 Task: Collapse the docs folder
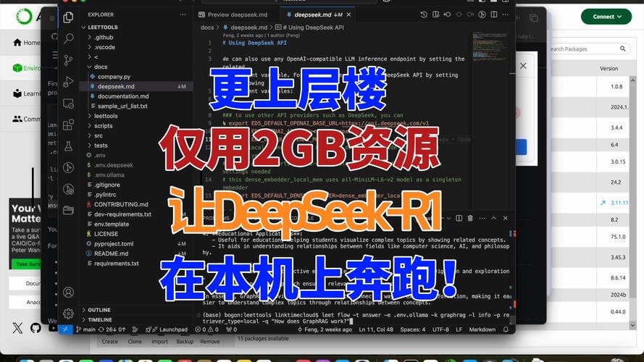(x=101, y=67)
